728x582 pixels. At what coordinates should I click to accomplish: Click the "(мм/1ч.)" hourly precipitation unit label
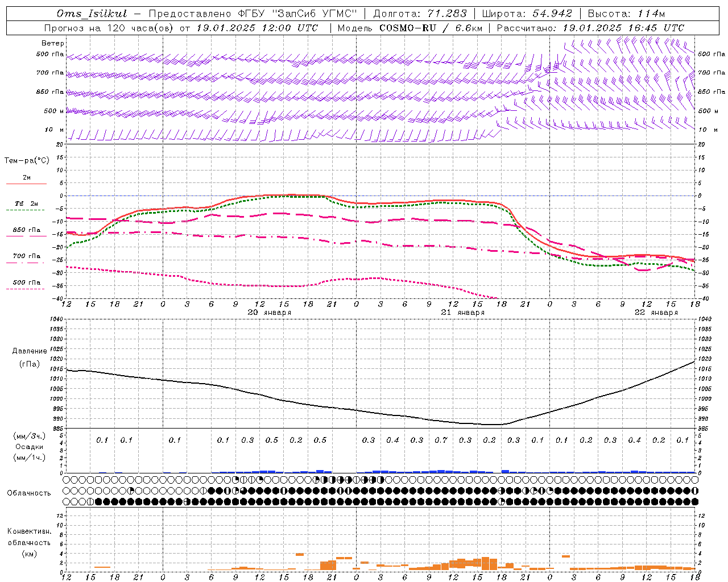(x=29, y=458)
